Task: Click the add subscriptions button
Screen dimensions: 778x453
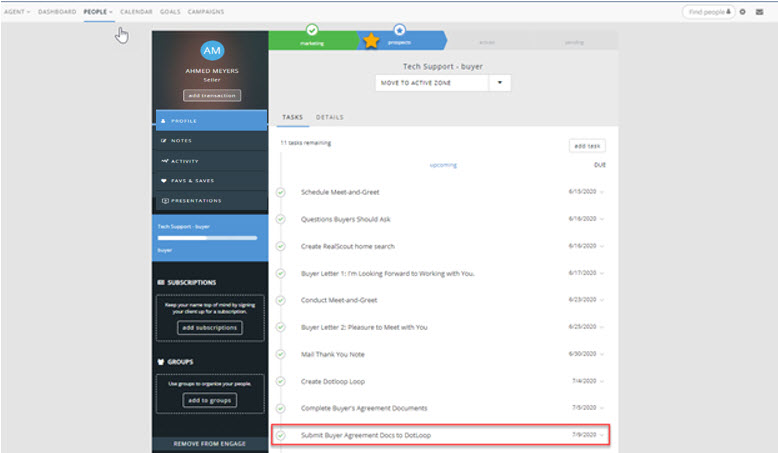Action: (209, 327)
